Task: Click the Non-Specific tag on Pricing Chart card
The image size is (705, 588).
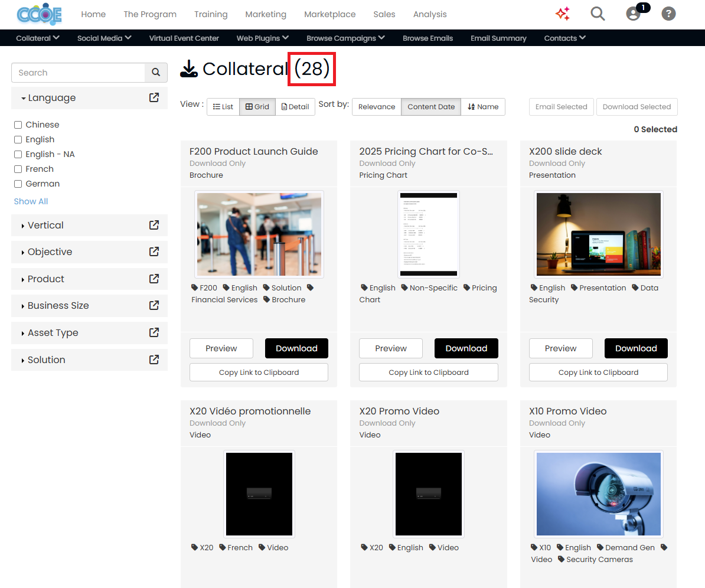Action: pyautogui.click(x=429, y=288)
